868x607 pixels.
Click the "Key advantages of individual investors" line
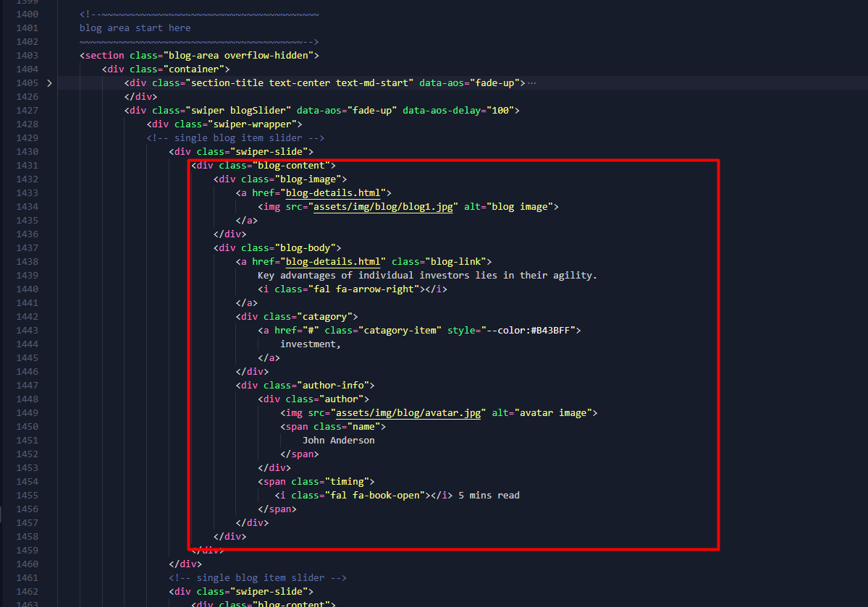point(427,276)
